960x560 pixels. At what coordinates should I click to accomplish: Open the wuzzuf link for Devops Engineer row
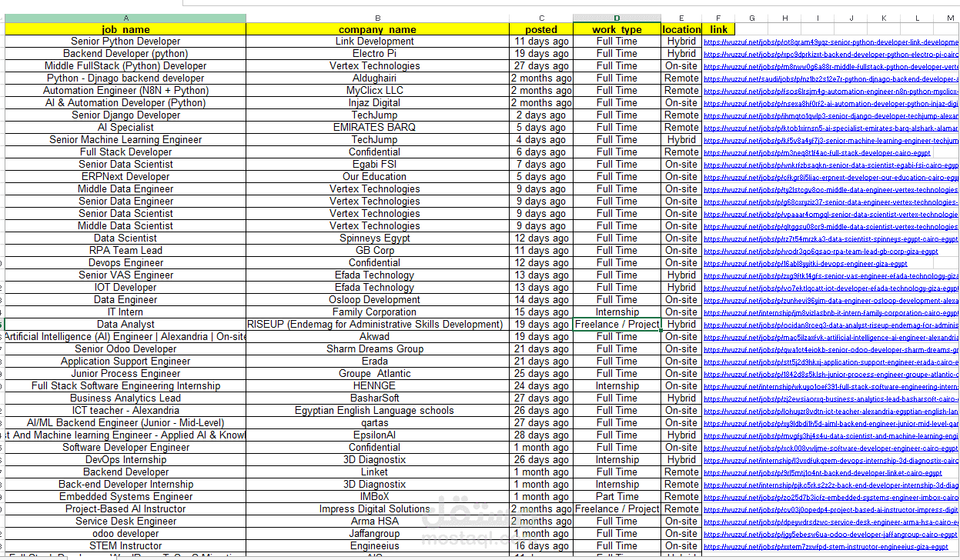(805, 264)
